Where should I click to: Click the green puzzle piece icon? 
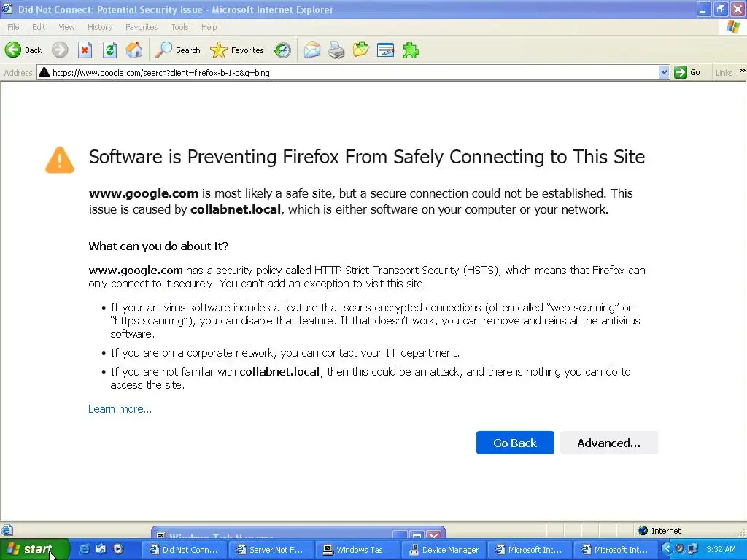point(411,50)
